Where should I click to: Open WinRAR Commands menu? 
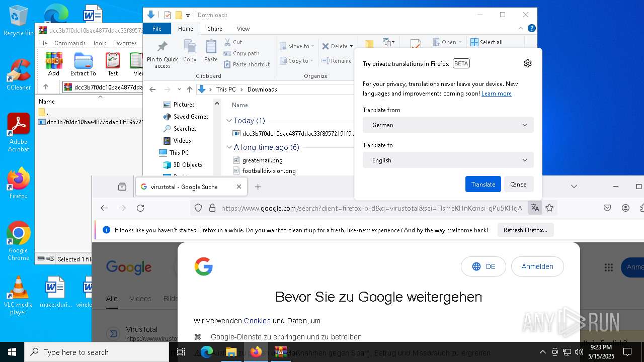(70, 43)
